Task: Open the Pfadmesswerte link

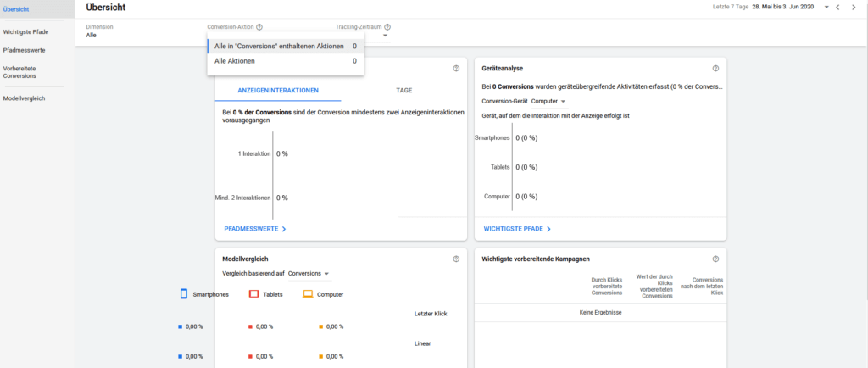Action: [254, 229]
